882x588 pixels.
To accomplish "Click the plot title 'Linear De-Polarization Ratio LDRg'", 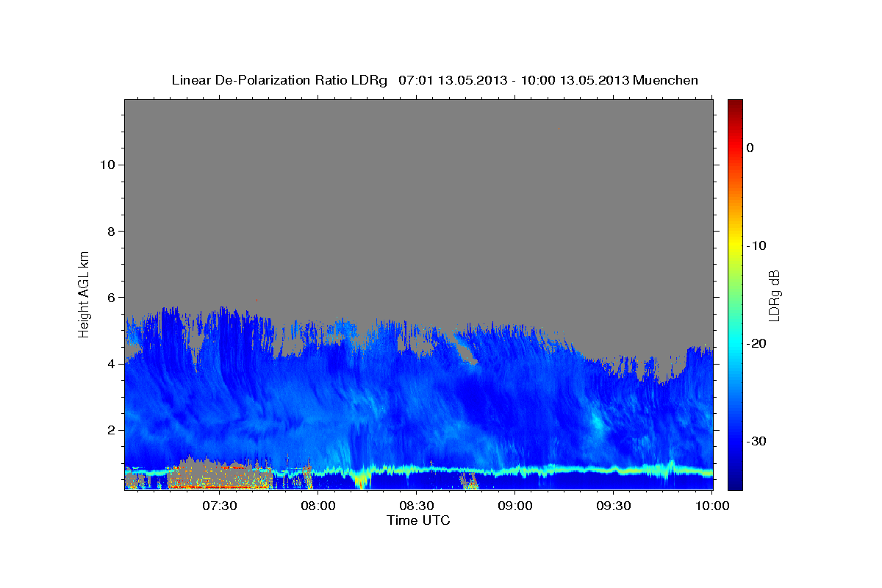I will pyautogui.click(x=279, y=80).
